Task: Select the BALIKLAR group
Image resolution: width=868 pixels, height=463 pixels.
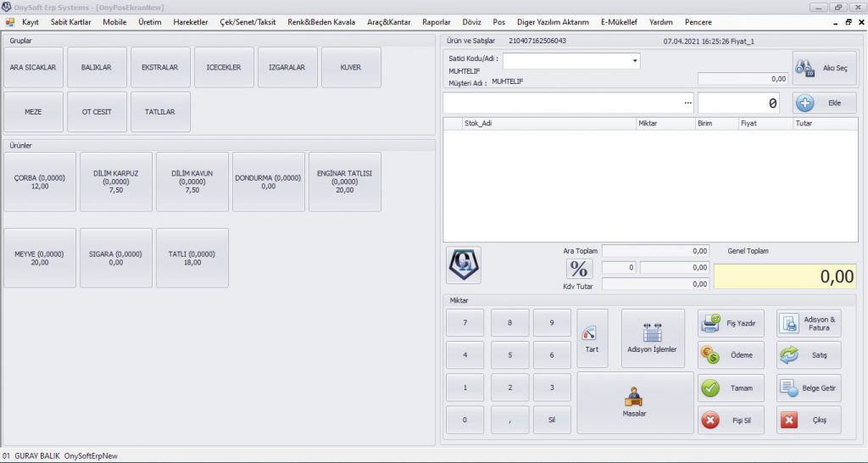Action: coord(97,68)
